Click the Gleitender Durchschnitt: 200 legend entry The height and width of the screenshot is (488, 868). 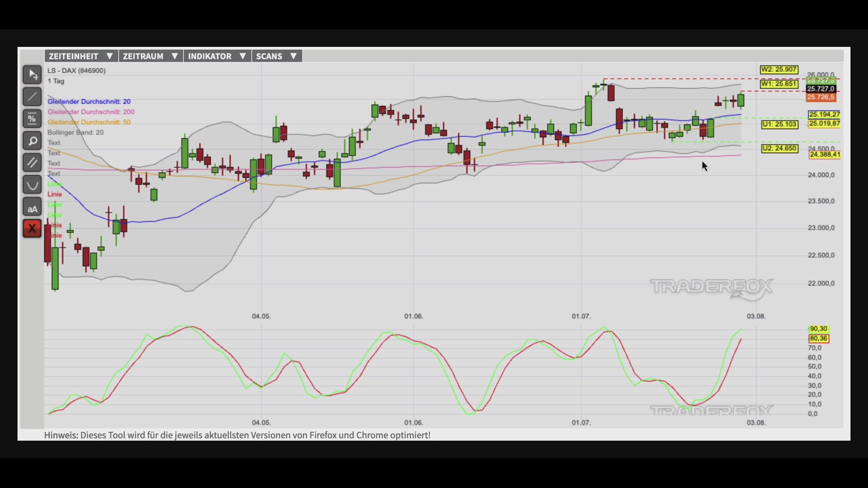91,112
